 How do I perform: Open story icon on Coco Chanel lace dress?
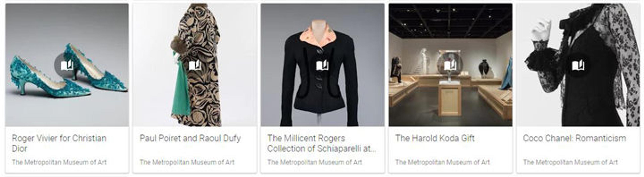pyautogui.click(x=578, y=65)
